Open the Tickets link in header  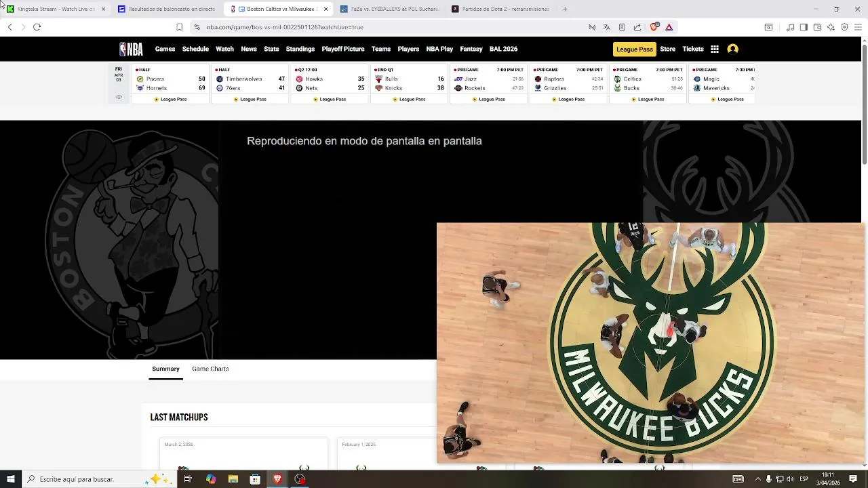(x=693, y=49)
